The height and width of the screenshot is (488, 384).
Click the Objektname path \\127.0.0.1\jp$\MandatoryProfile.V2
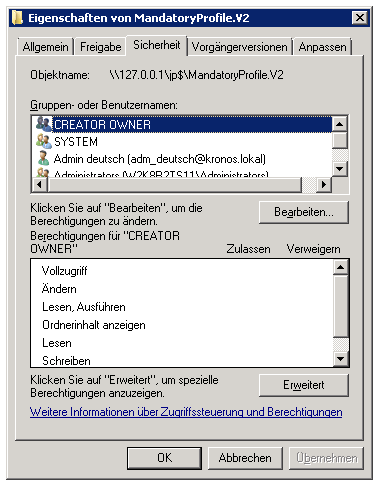[x=196, y=75]
